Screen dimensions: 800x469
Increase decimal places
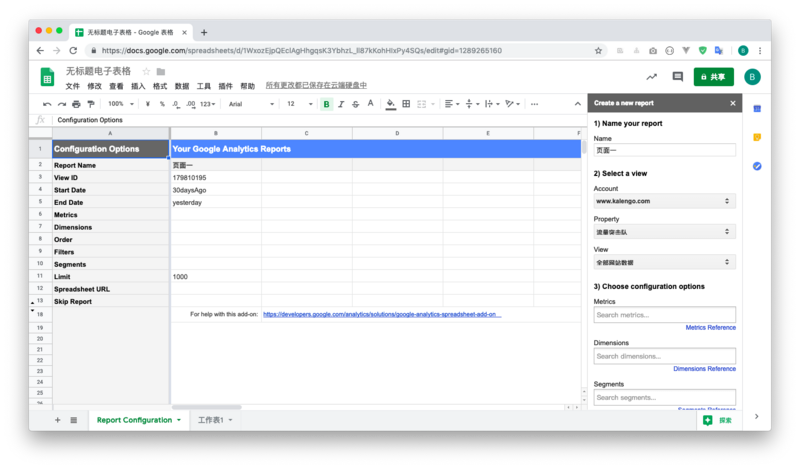[191, 104]
